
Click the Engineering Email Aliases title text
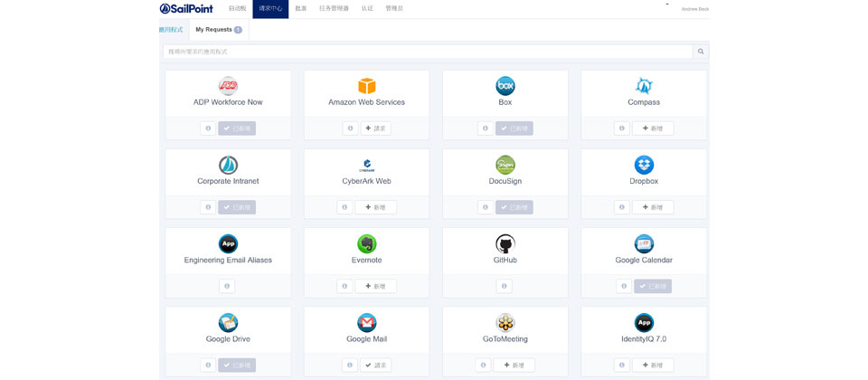click(228, 260)
